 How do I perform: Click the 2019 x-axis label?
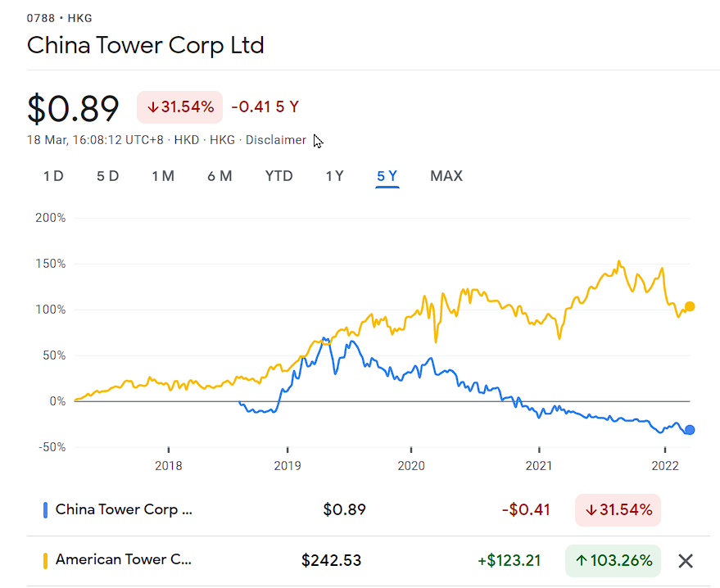pyautogui.click(x=288, y=466)
